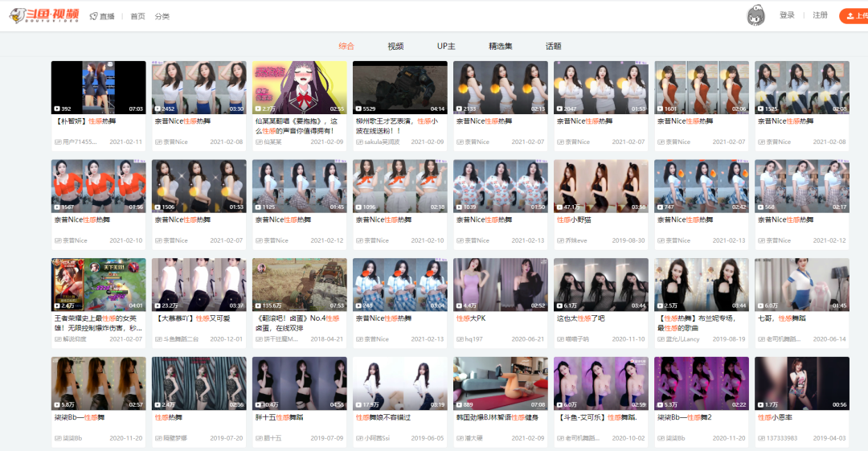Open the 王者荣耀 game video thumbnail

(x=99, y=285)
